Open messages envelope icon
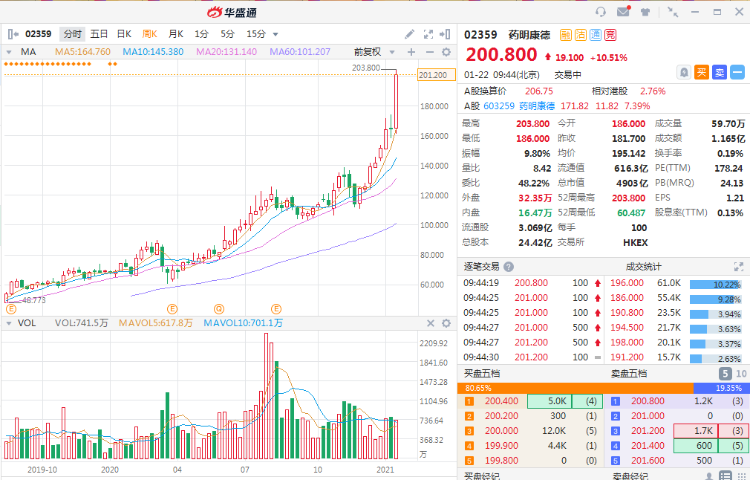Image resolution: width=750 pixels, height=480 pixels. [x=623, y=11]
